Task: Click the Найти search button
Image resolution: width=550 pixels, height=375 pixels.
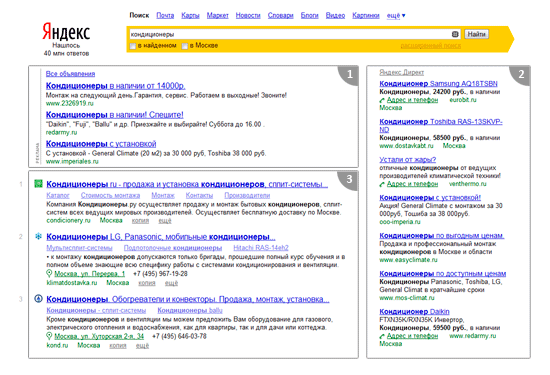Action: coord(476,34)
